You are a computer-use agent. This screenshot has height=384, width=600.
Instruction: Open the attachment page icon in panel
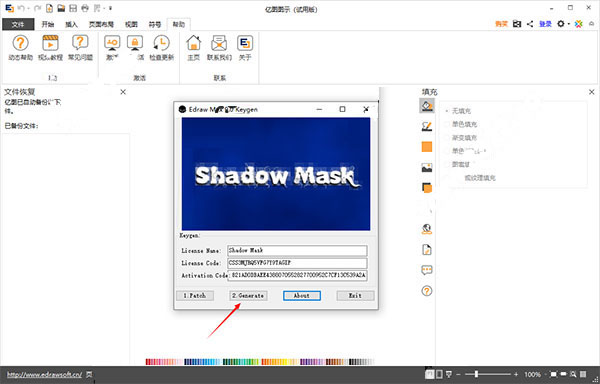click(427, 250)
